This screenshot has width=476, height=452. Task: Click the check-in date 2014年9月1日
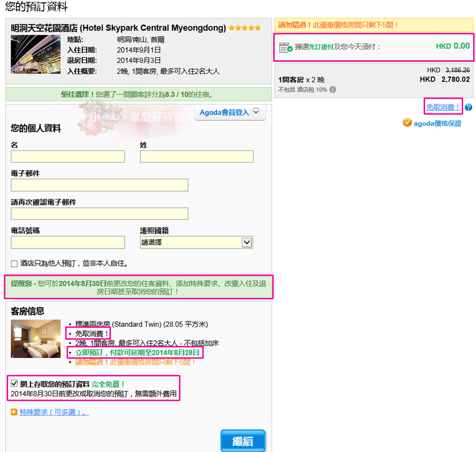pyautogui.click(x=139, y=50)
